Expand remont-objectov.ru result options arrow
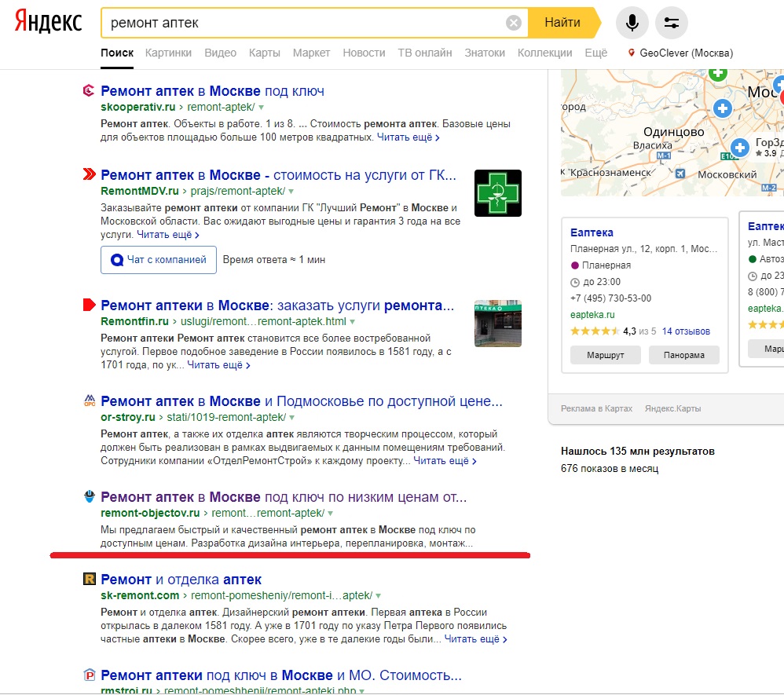This screenshot has height=695, width=784. coord(331,514)
